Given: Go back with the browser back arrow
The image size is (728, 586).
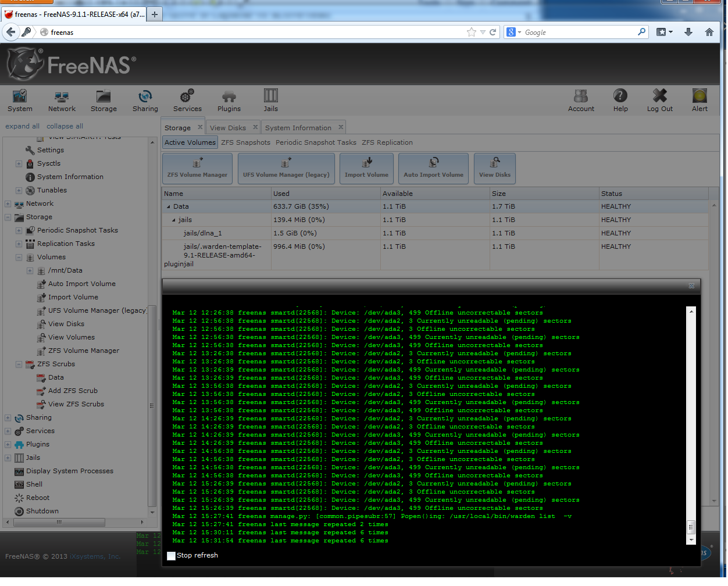Looking at the screenshot, I should [x=11, y=33].
